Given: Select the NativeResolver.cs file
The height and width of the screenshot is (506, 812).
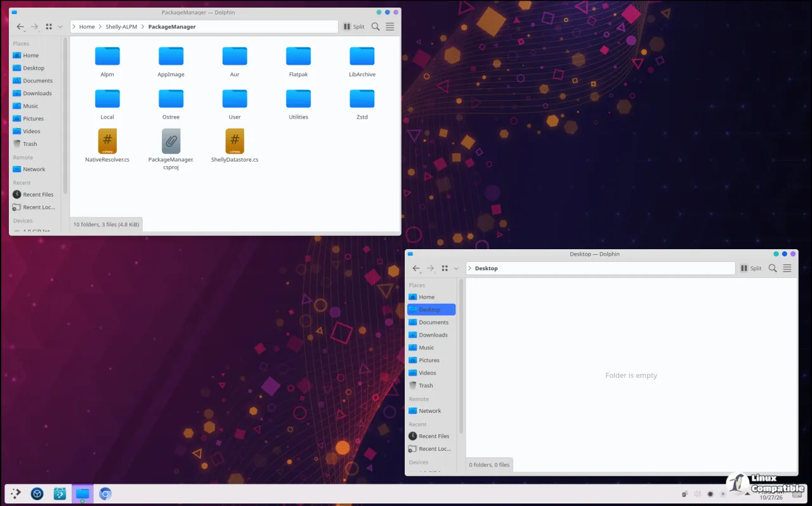Looking at the screenshot, I should [x=107, y=146].
